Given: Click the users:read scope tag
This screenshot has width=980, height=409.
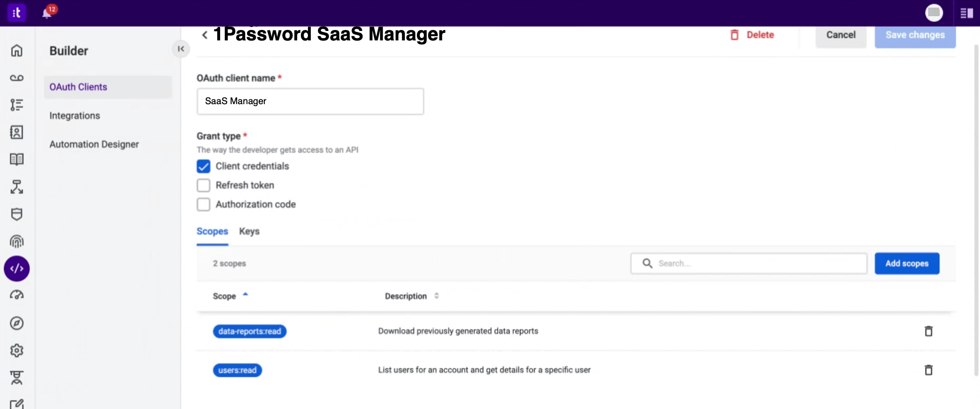Looking at the screenshot, I should (237, 370).
